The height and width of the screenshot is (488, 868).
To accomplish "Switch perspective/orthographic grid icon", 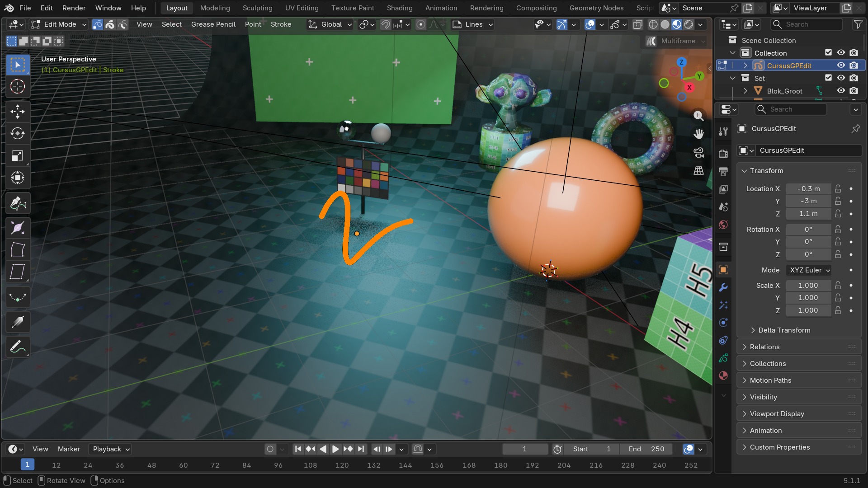I will pyautogui.click(x=698, y=170).
